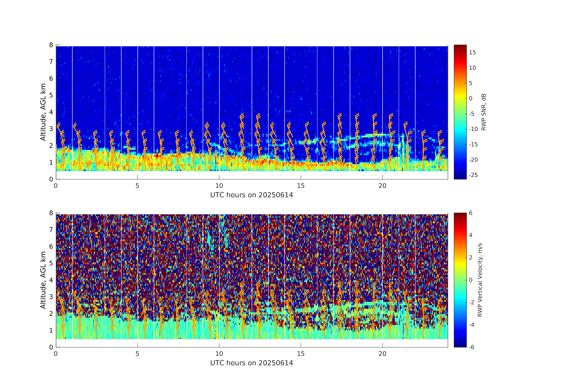The image size is (571, 392).
Task: Click the RWP Vertical Velocity colorbar
Action: (x=460, y=280)
